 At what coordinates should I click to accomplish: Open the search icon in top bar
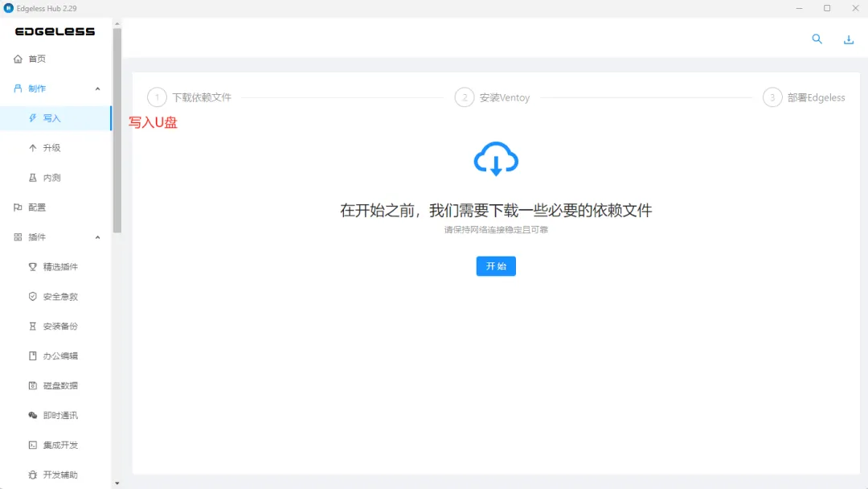click(x=817, y=39)
